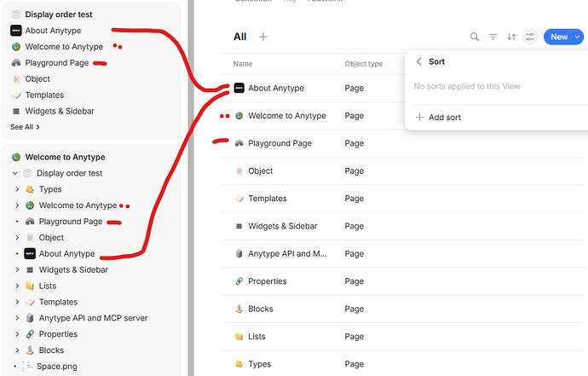Image resolution: width=588 pixels, height=376 pixels.
Task: Click the filter icon beside search
Action: coord(493,37)
